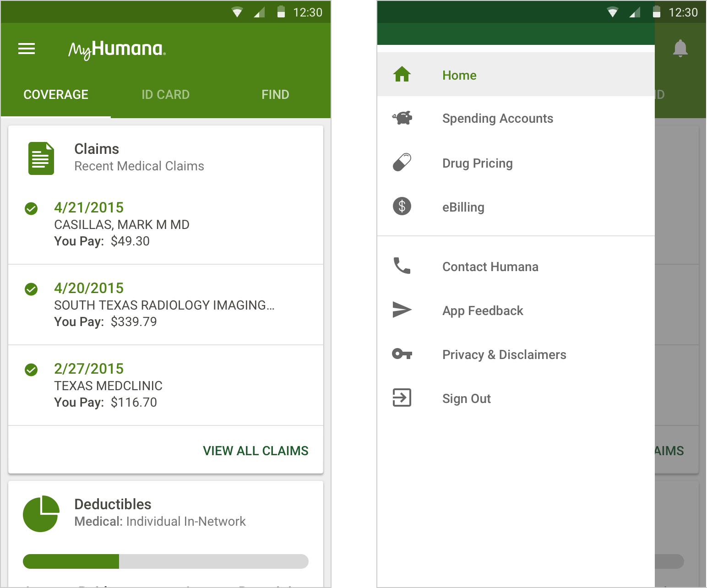Select the $116.70 You Pay amount
This screenshot has width=707, height=588.
[x=134, y=402]
